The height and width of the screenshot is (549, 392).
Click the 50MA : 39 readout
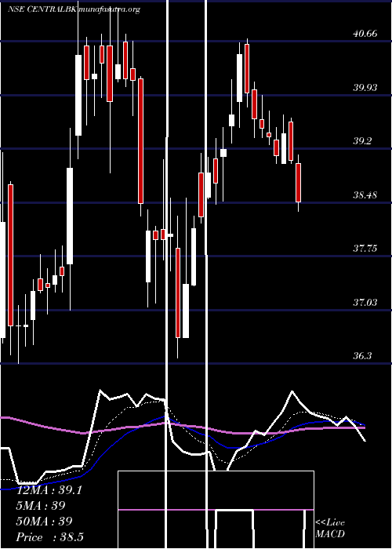(x=45, y=521)
